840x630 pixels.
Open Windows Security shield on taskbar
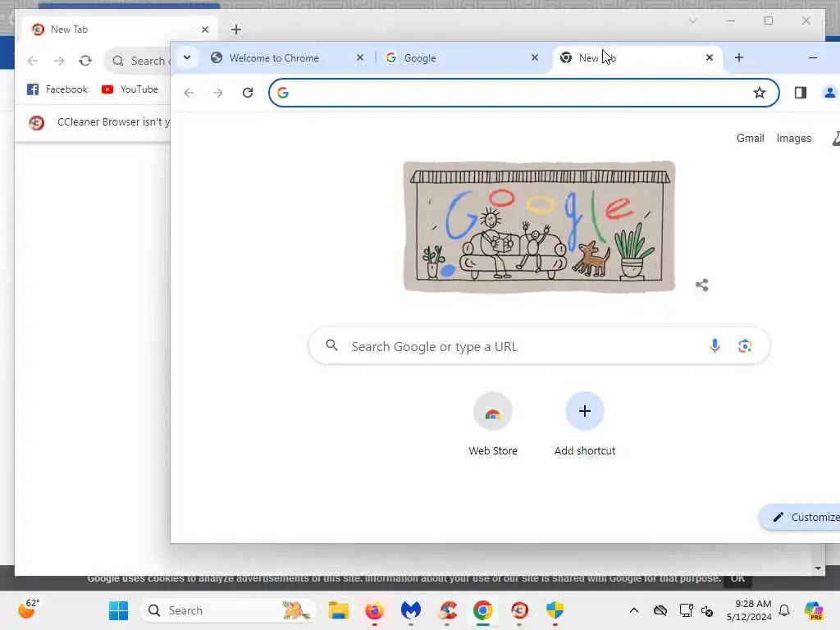click(555, 610)
